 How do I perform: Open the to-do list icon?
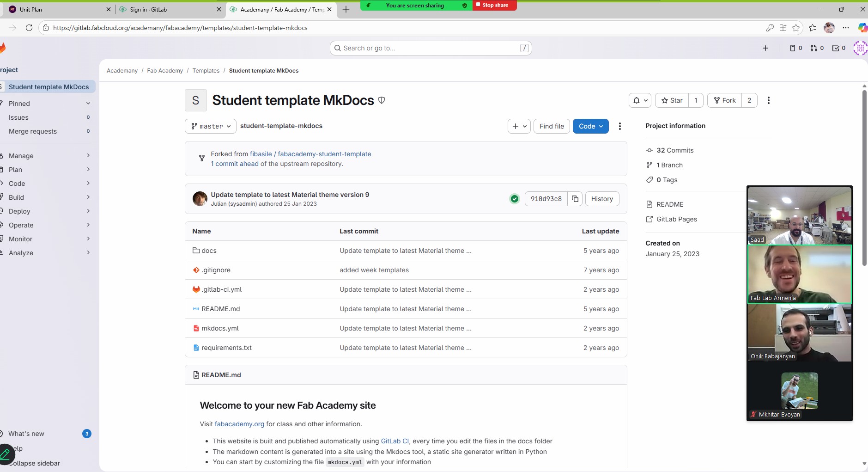[x=838, y=48]
